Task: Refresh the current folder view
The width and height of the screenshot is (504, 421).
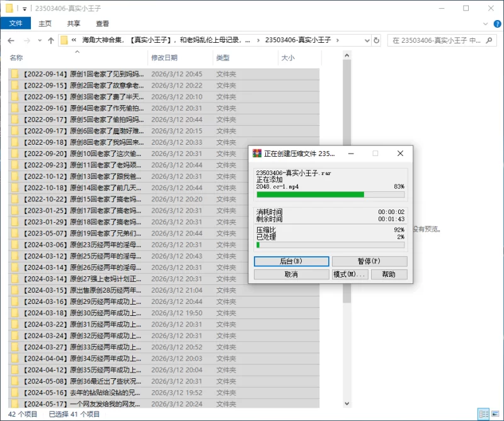Action: (x=376, y=40)
